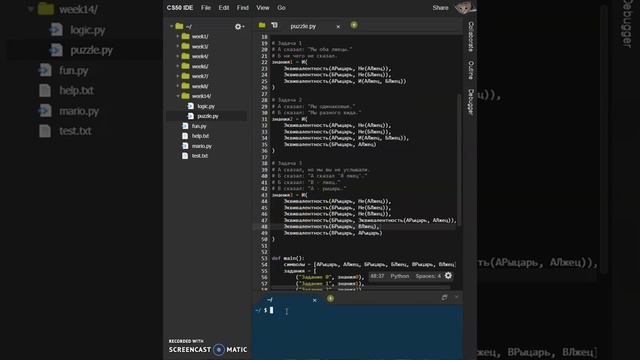Click cursor position 48:37 in status bar
This screenshot has height=360, width=640.
pyautogui.click(x=377, y=276)
